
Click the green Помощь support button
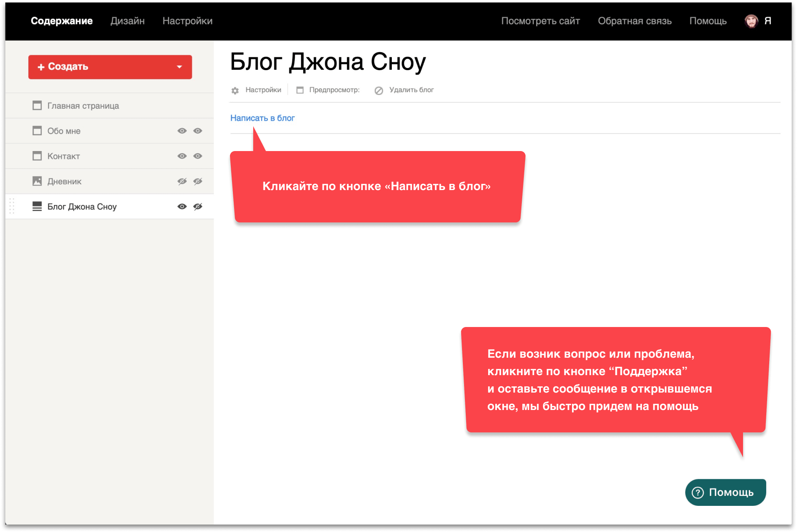[725, 493]
